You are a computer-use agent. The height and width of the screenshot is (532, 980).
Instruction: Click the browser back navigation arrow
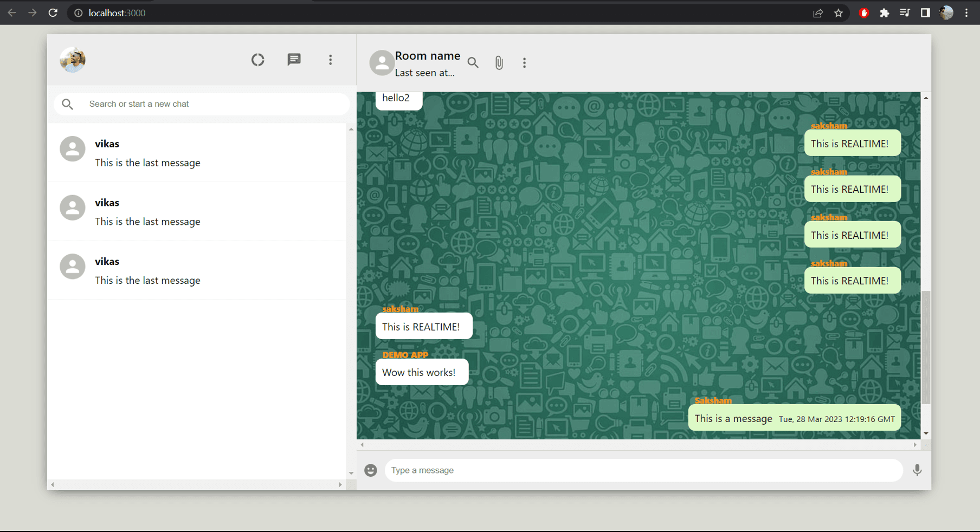11,12
